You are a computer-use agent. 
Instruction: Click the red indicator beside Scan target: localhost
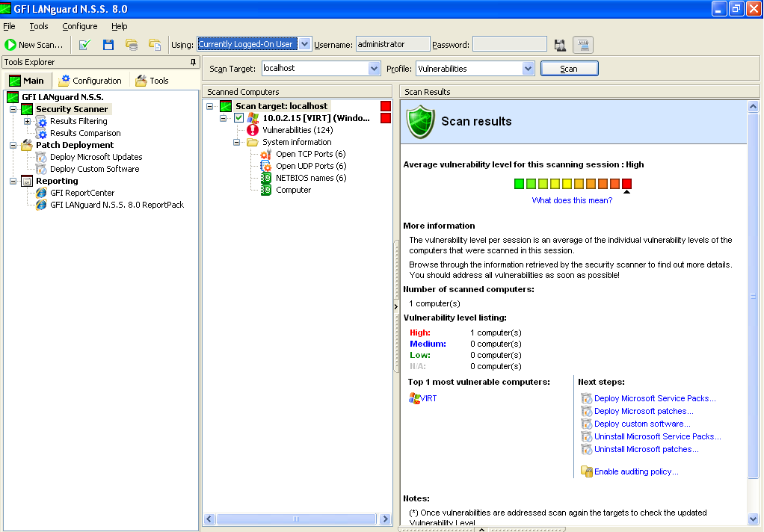tap(386, 106)
